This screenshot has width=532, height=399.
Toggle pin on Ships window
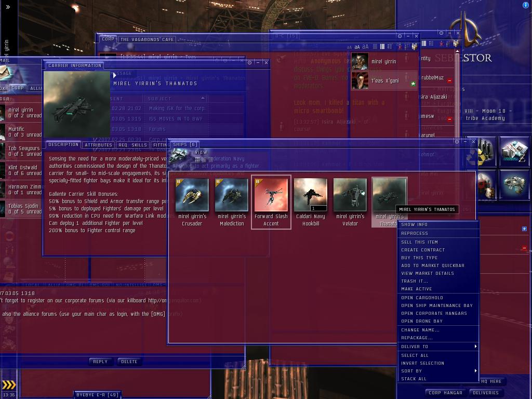457,141
